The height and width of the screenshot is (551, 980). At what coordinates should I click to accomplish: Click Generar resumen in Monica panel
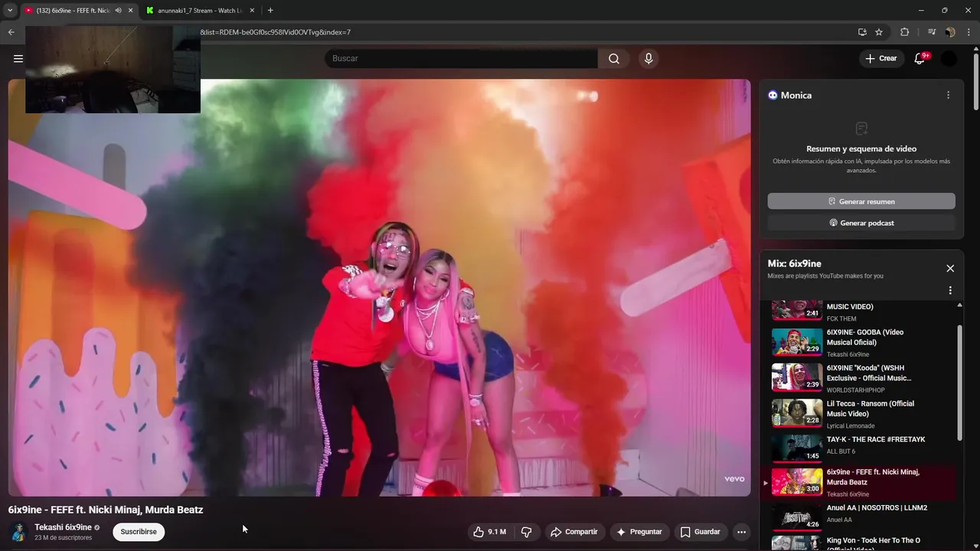861,201
